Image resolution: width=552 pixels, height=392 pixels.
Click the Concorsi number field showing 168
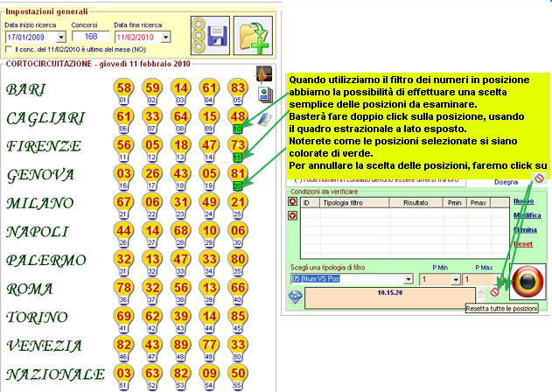click(91, 38)
